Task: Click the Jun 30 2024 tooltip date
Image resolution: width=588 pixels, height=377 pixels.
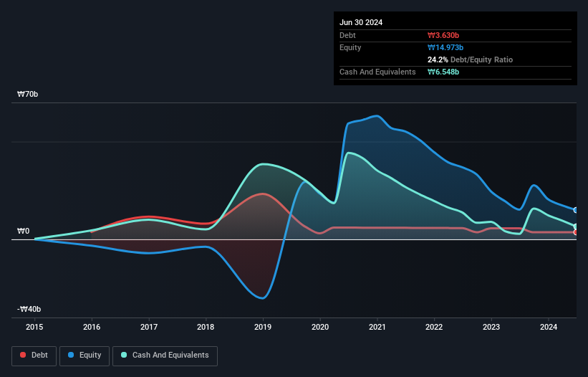Action: (361, 22)
